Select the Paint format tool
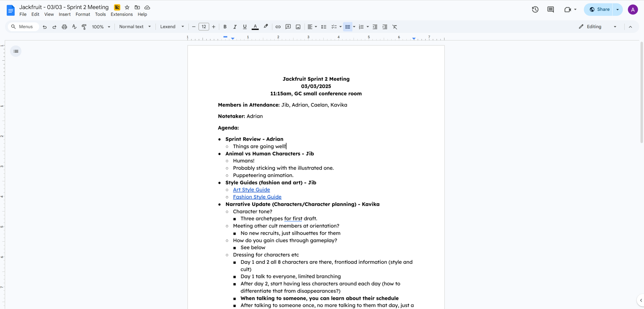 point(84,27)
